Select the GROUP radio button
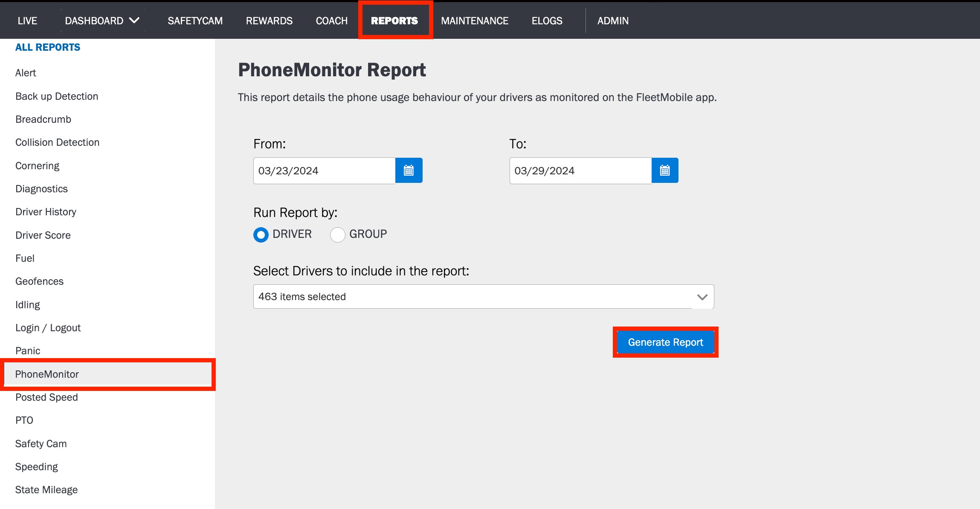This screenshot has width=980, height=509. click(338, 235)
